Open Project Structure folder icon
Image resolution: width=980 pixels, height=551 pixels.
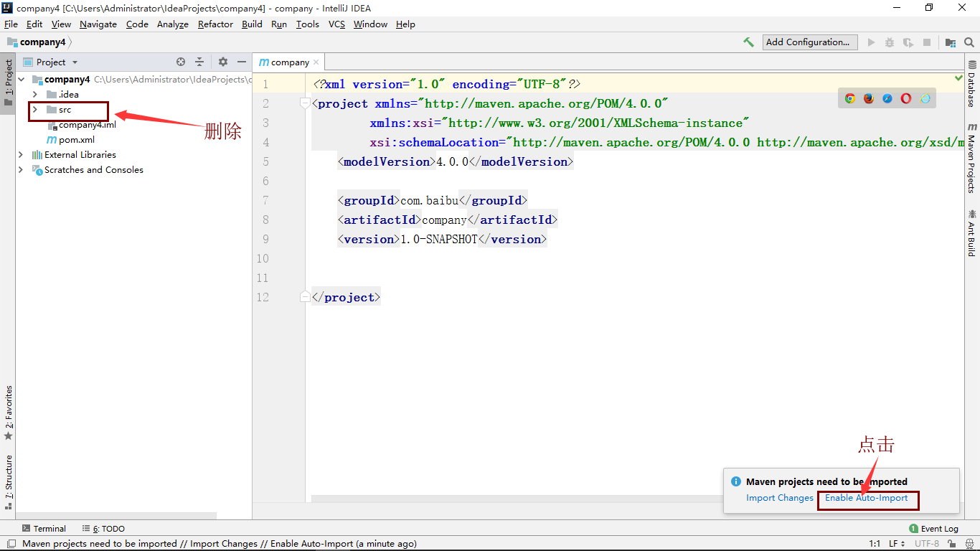tap(950, 42)
